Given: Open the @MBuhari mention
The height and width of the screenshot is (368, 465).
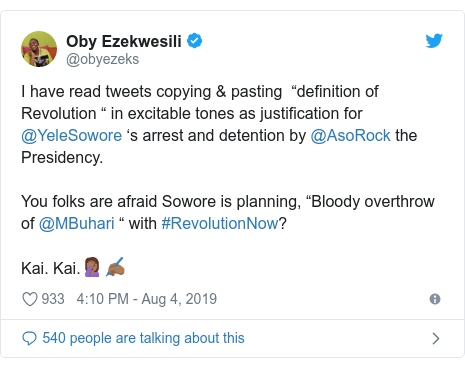Looking at the screenshot, I should [77, 223].
